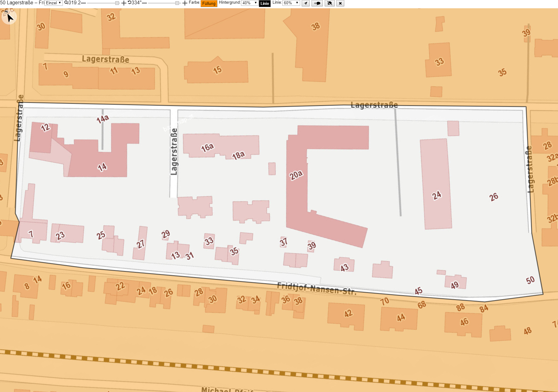
Task: Click the Fridtjof-Nansen-Str. street label
Action: 317,288
